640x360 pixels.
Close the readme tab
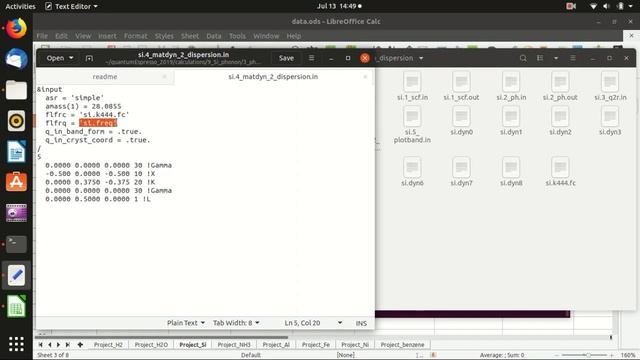pyautogui.click(x=164, y=76)
